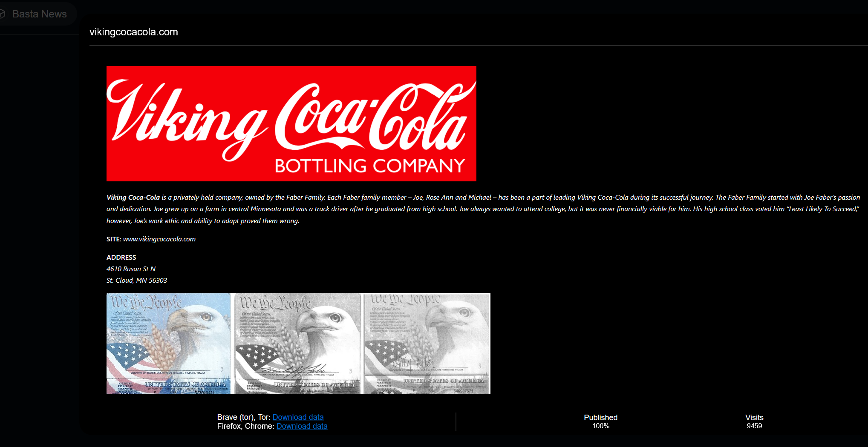Viewport: 868px width, 447px height.
Task: Click the vikingcocacola.com heading
Action: click(x=133, y=32)
